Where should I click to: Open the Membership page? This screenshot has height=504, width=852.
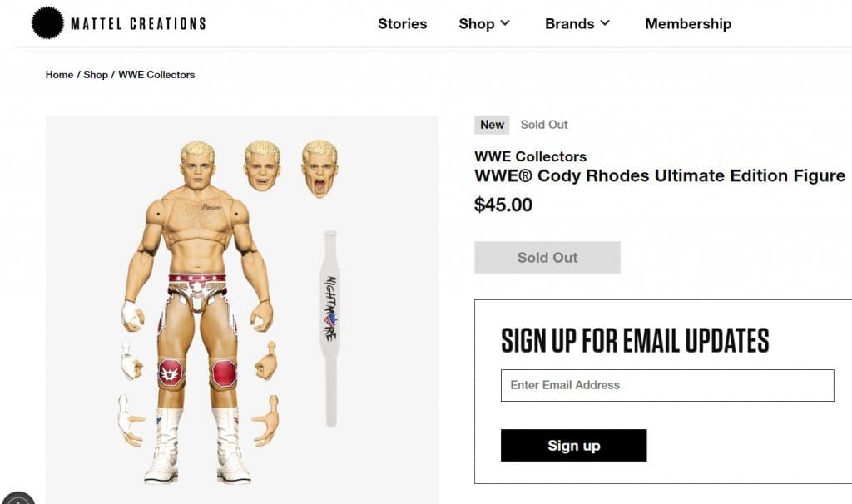688,24
